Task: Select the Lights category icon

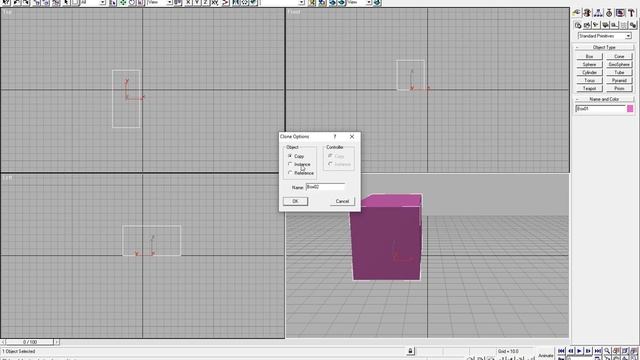Action: point(596,25)
